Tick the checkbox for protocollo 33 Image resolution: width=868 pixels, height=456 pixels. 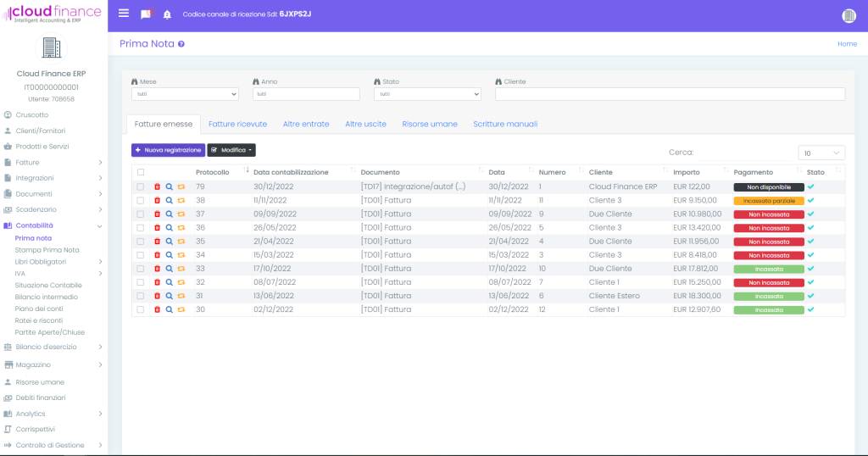(x=141, y=269)
